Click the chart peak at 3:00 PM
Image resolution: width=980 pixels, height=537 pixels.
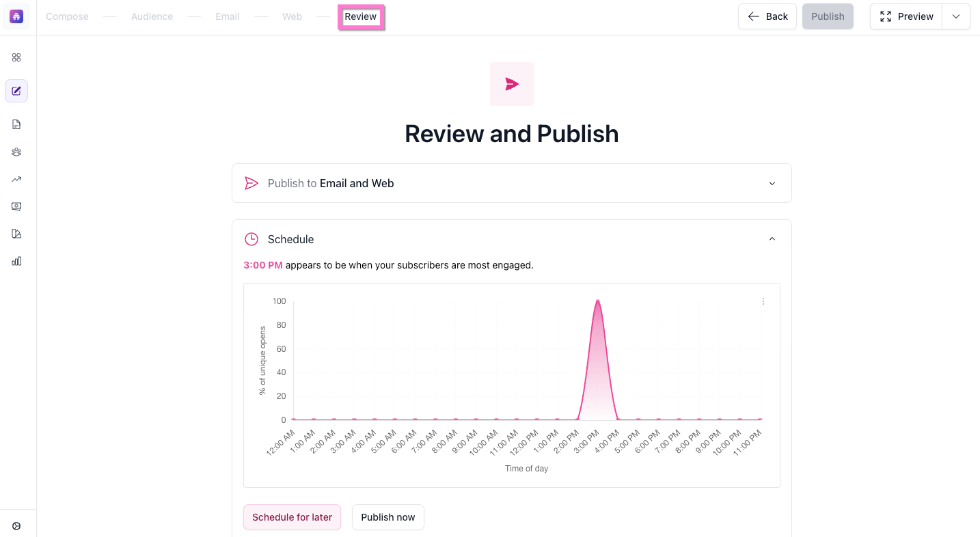(598, 301)
